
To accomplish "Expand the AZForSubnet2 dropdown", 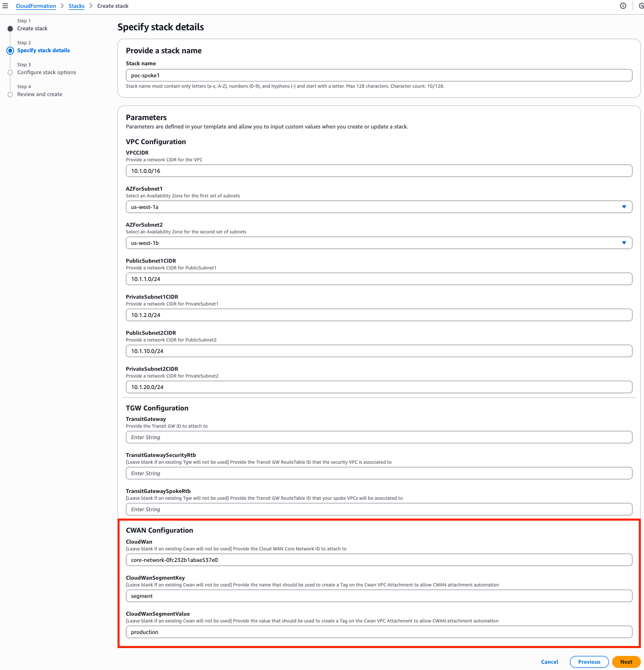I will (x=379, y=243).
